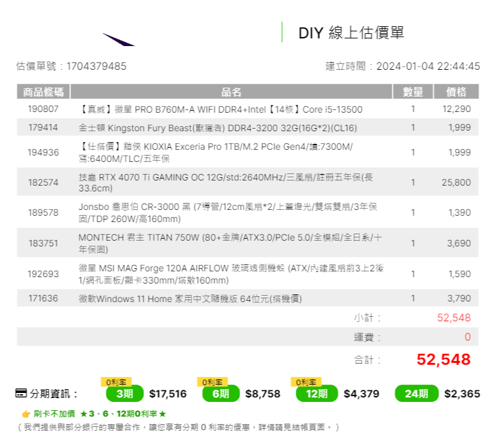Select the 3期 installment badge
496x448 pixels.
pos(125,394)
